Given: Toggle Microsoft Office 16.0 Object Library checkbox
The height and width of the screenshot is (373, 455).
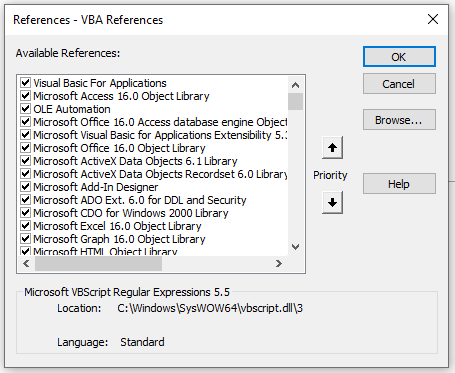Looking at the screenshot, I should pyautogui.click(x=25, y=148).
